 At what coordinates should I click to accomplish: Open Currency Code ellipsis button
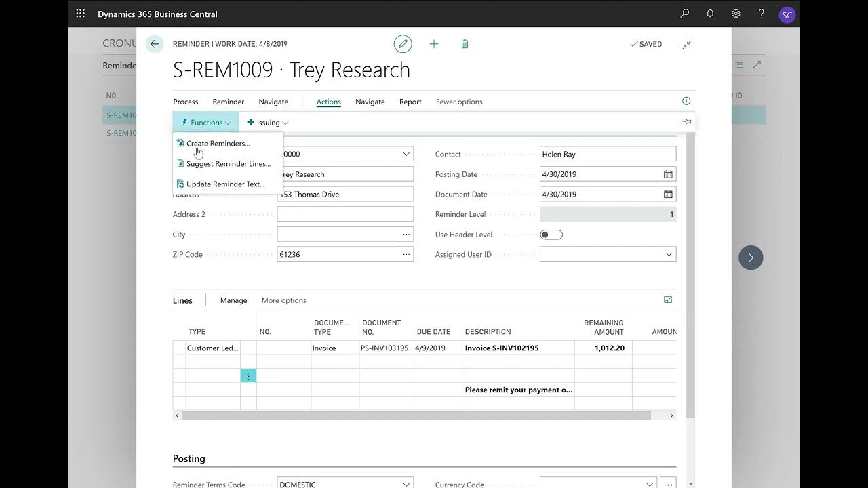click(669, 484)
